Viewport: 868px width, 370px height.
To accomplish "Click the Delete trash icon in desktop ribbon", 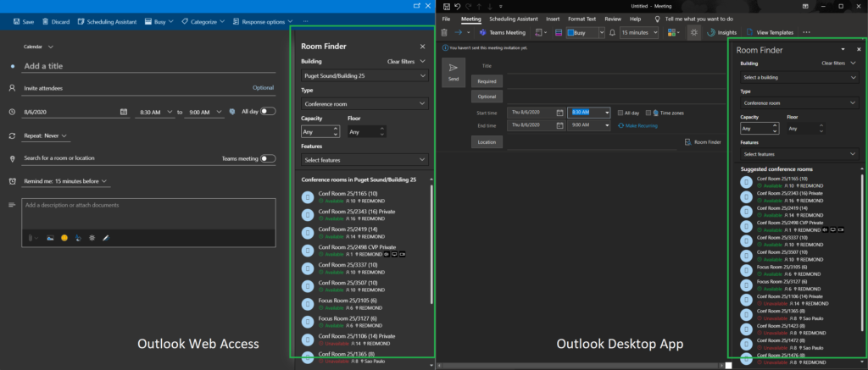I will 444,33.
